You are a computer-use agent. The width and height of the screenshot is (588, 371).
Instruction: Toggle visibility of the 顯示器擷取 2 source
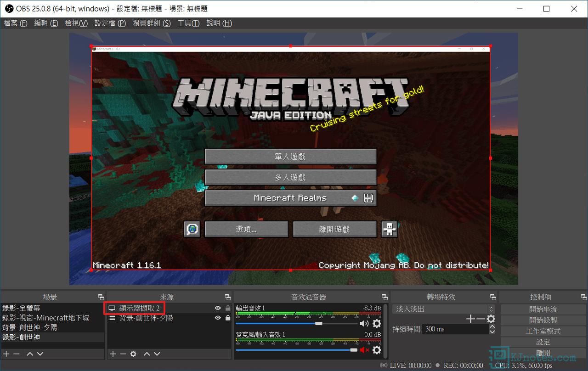(218, 308)
